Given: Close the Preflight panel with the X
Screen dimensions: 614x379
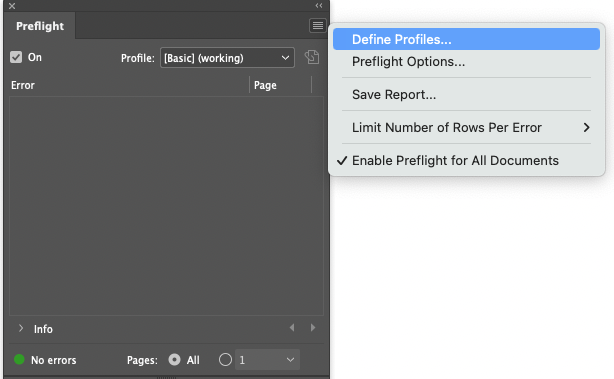Looking at the screenshot, I should [x=12, y=6].
